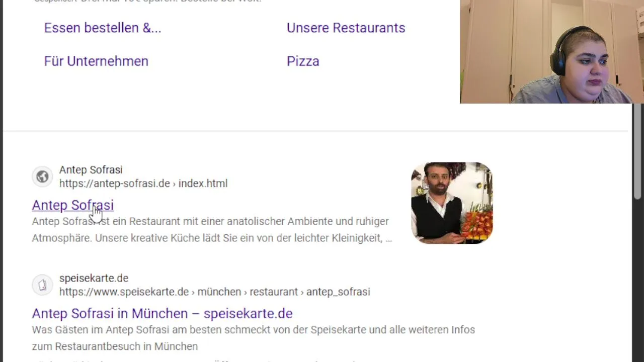Click the antep-sofrasi.de › index.html URL
This screenshot has height=362, width=644.
point(143,184)
